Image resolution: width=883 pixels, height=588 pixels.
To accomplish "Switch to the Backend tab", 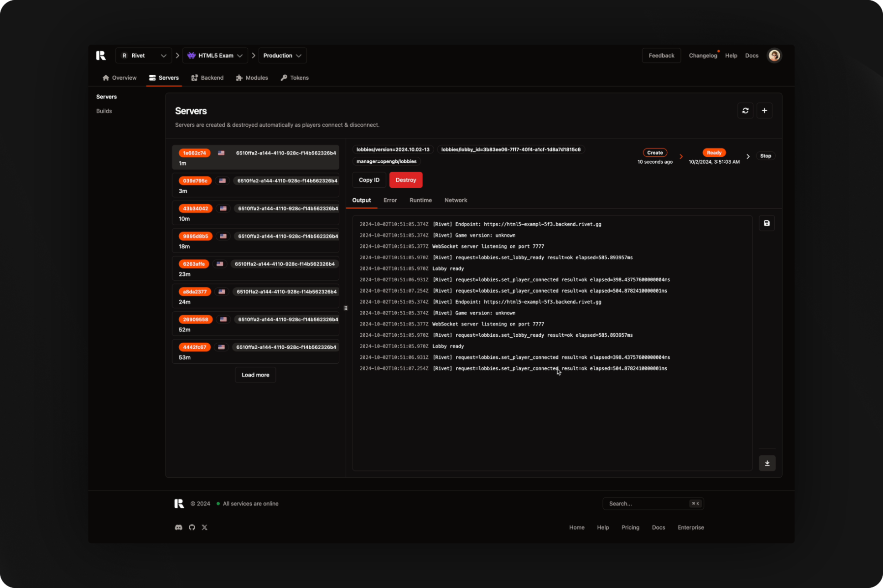I will click(x=207, y=78).
